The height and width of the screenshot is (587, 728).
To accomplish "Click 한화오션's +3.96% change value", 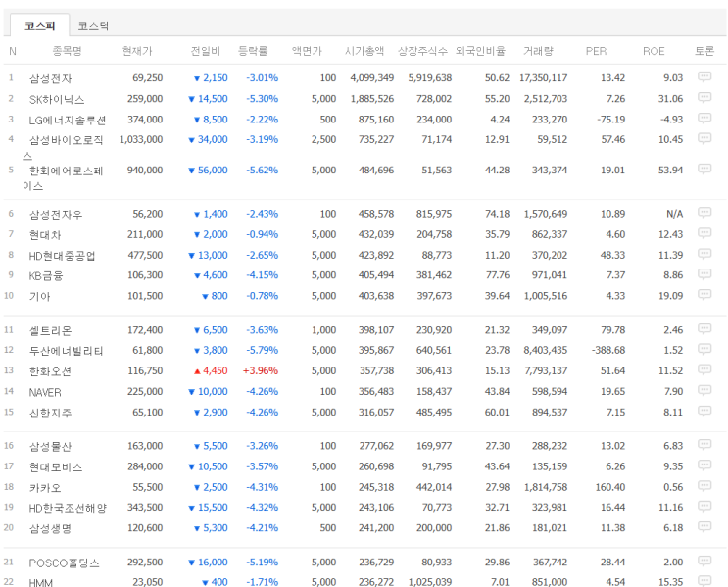I will click(x=261, y=370).
